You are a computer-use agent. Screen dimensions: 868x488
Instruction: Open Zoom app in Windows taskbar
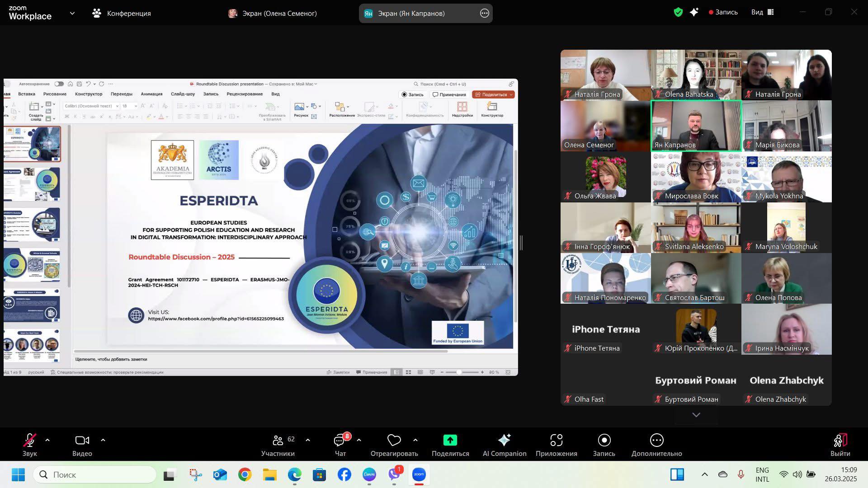(x=419, y=474)
